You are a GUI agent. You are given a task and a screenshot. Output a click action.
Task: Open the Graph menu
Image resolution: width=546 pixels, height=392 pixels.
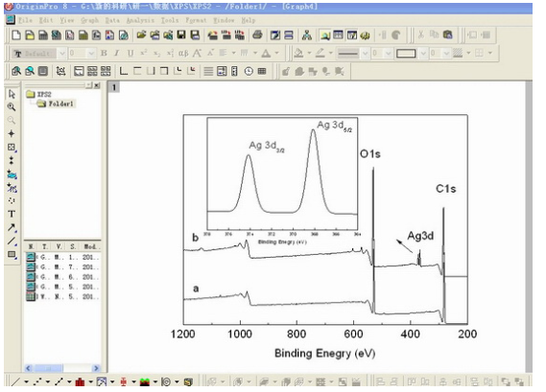[x=90, y=20]
